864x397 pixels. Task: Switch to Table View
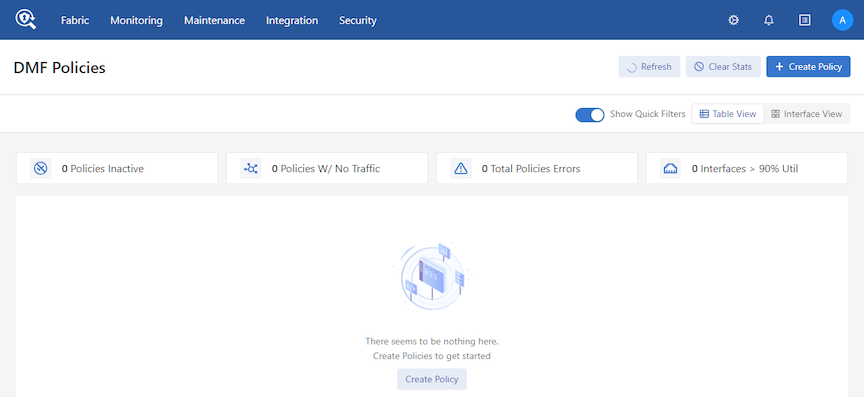click(728, 114)
